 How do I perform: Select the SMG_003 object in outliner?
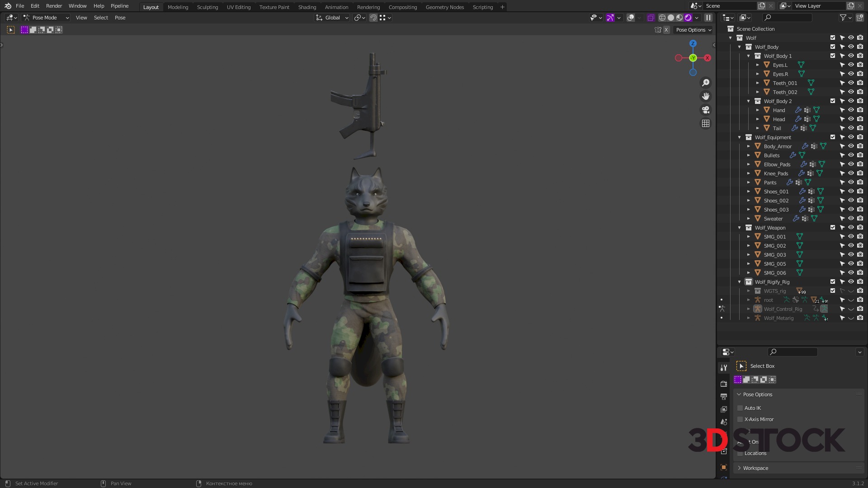[774, 255]
